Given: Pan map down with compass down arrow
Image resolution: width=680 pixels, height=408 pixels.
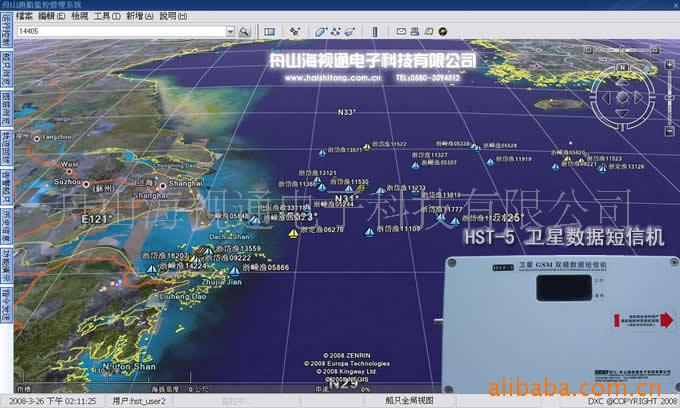Looking at the screenshot, I should coord(622,114).
